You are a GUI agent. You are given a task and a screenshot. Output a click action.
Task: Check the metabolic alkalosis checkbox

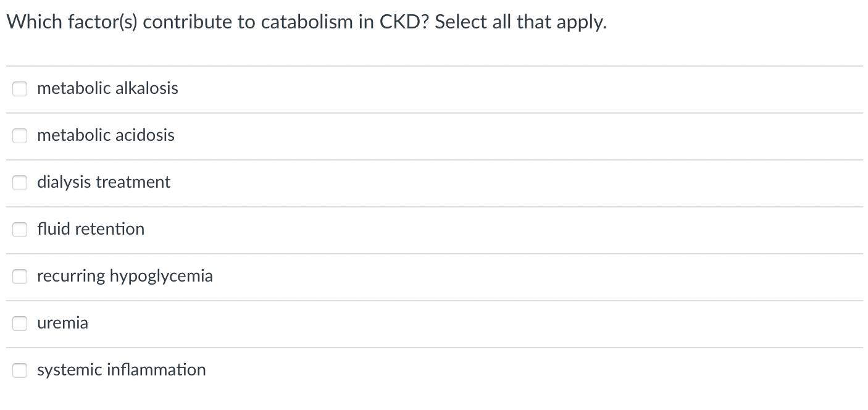tap(20, 89)
